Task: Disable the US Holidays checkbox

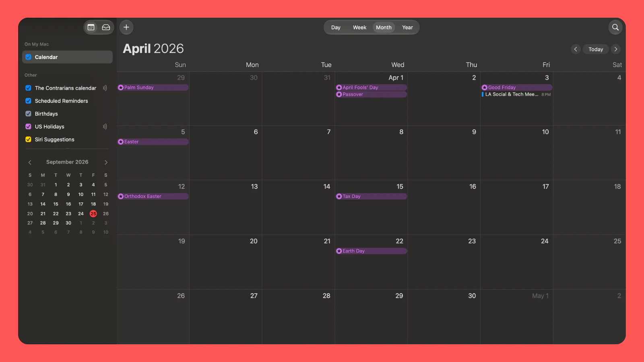Action: click(29, 127)
